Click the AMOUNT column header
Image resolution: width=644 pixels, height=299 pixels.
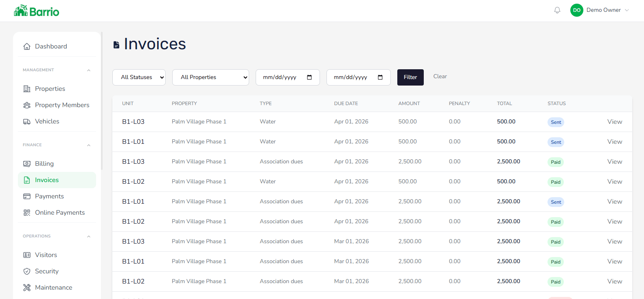pyautogui.click(x=409, y=103)
